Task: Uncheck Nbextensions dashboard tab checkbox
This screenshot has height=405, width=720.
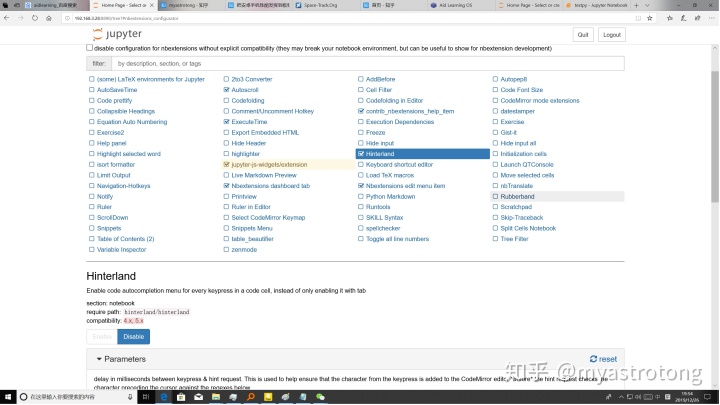Action: point(226,186)
